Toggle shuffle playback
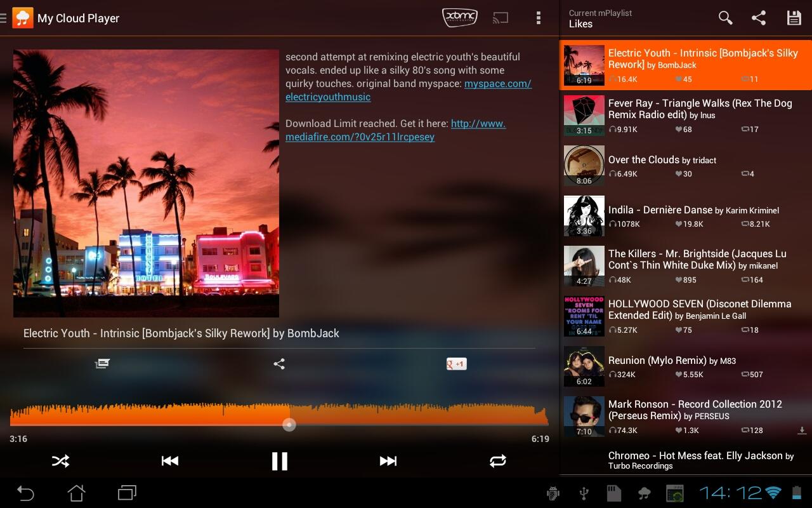 point(60,461)
